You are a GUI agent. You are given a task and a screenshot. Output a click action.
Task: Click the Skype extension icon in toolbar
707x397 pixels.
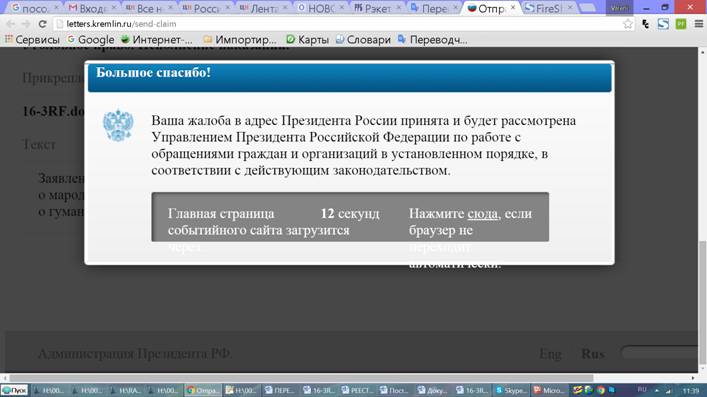click(x=663, y=24)
